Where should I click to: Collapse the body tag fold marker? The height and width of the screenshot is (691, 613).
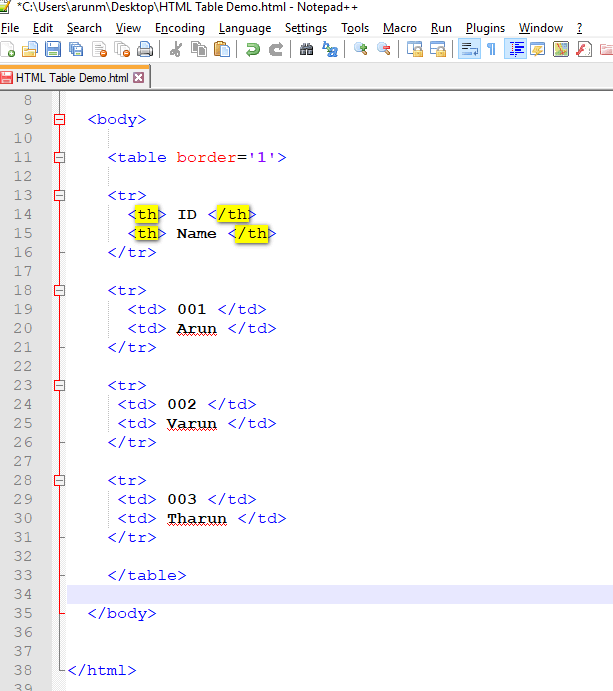pyautogui.click(x=59, y=119)
